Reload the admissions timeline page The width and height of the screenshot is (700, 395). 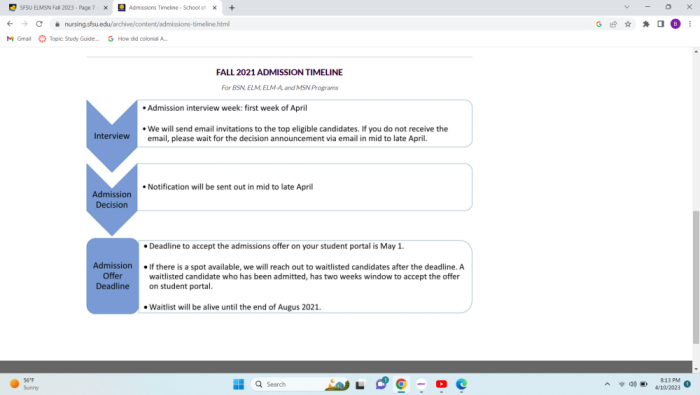[x=39, y=24]
